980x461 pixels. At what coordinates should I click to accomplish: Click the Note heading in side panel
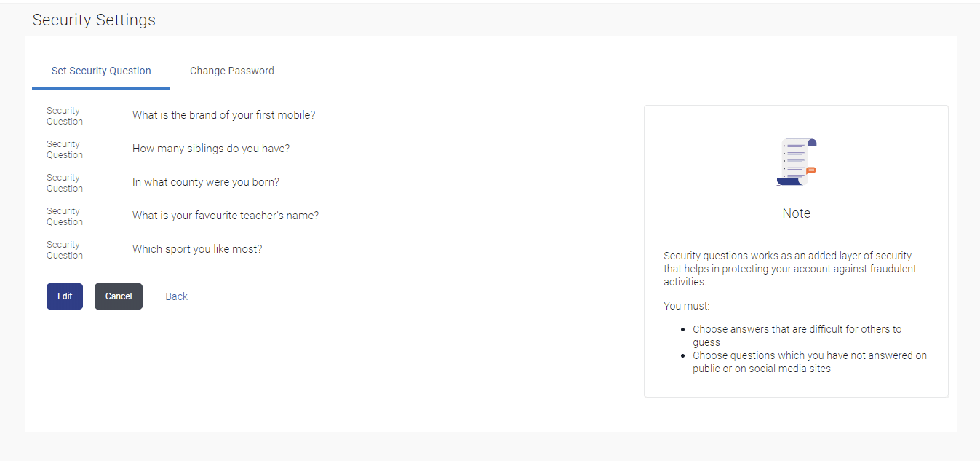796,213
